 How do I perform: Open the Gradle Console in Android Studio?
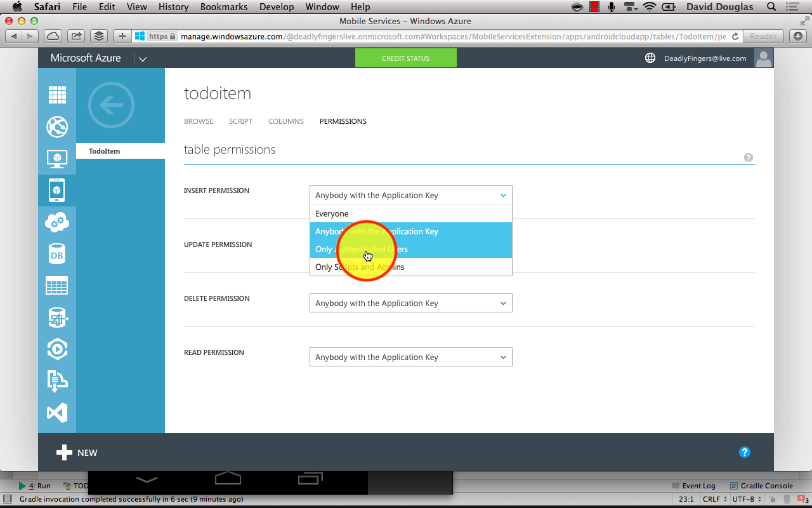761,486
